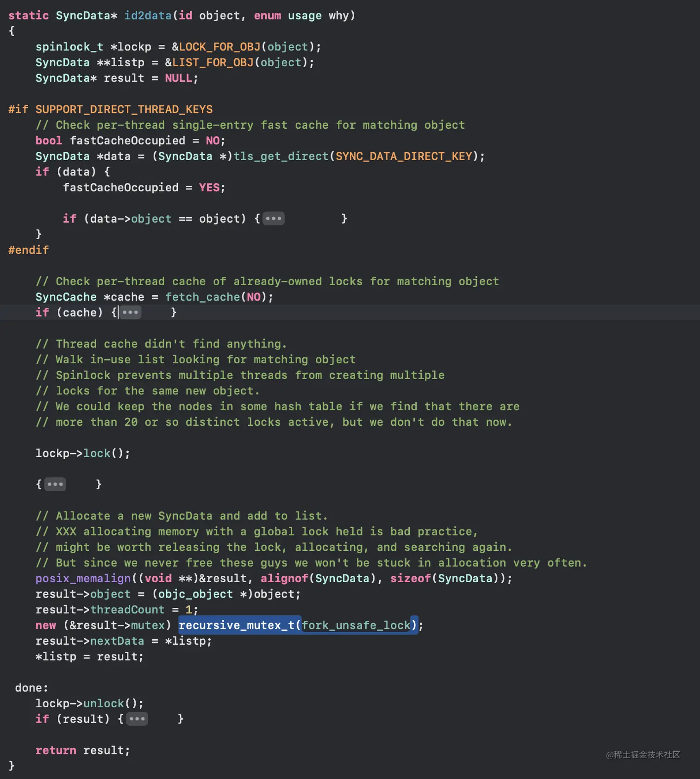
Task: Expand folded code in if (result) block
Action: pos(137,719)
